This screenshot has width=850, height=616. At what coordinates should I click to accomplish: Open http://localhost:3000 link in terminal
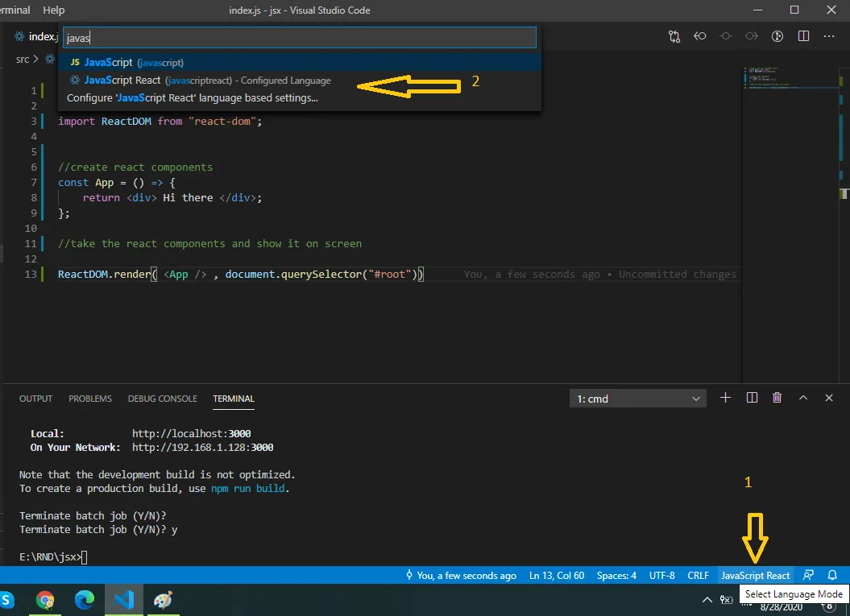point(192,433)
